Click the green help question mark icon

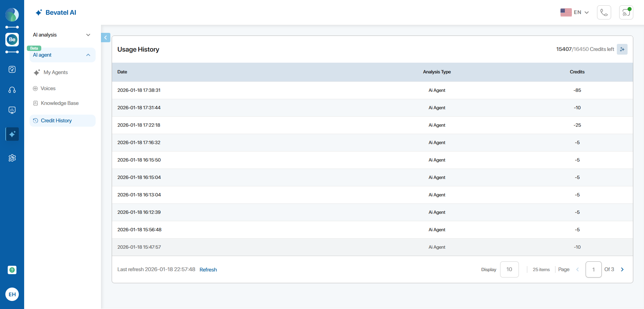tap(12, 270)
